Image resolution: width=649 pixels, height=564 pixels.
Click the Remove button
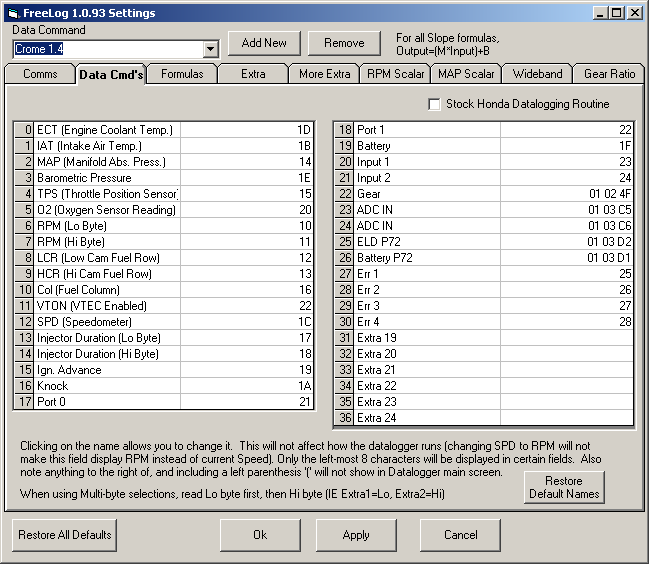344,43
